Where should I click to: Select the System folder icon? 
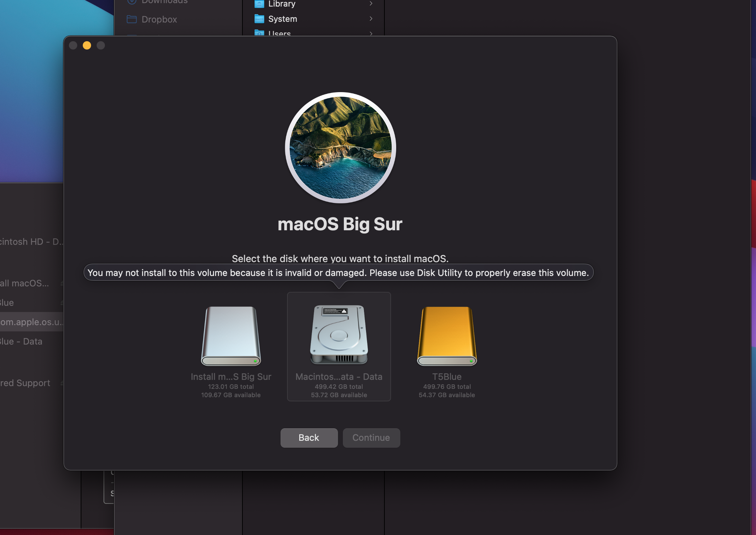[259, 19]
